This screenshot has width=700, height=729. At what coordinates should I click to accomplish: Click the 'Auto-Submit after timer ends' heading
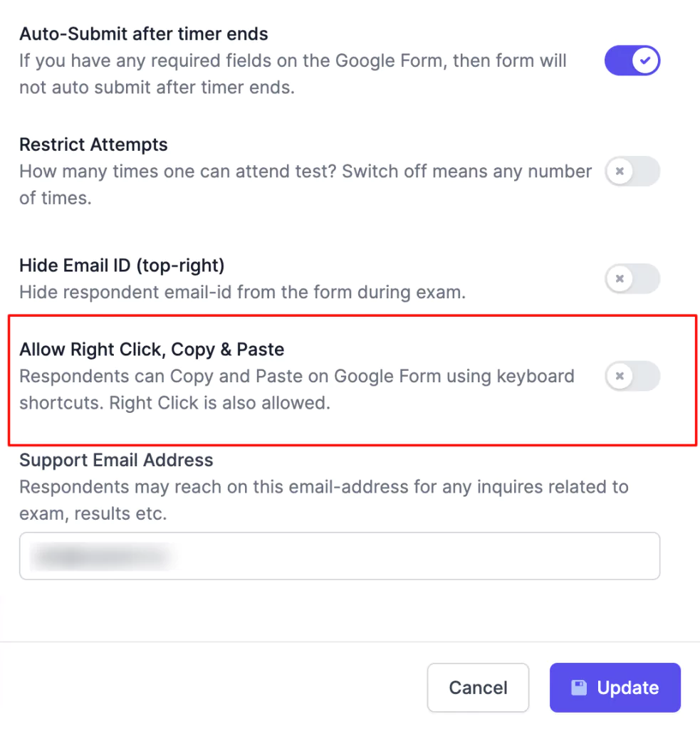(x=143, y=33)
